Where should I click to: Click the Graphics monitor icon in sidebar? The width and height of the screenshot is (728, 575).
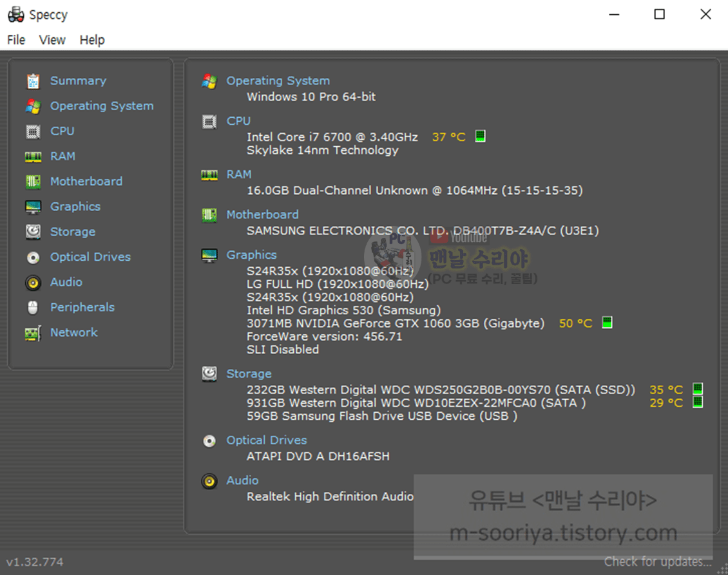(x=33, y=207)
